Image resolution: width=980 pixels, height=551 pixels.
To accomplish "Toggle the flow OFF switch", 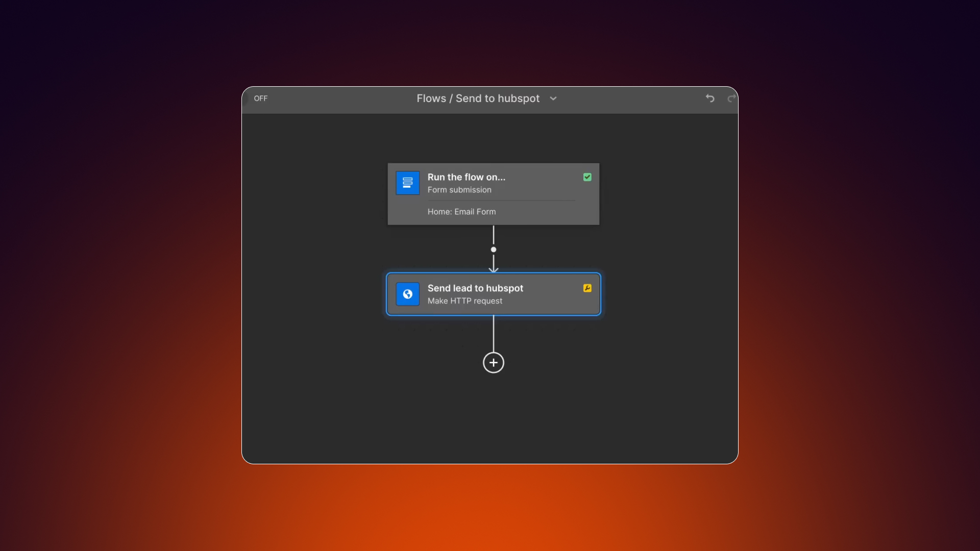I will [x=260, y=98].
